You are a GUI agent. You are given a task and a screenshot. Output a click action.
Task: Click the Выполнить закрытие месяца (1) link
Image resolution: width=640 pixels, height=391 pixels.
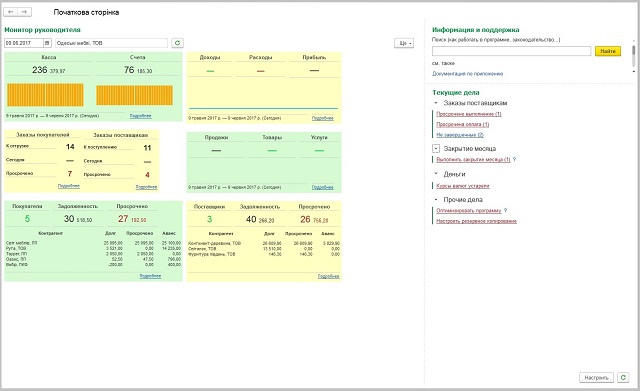[x=473, y=160]
